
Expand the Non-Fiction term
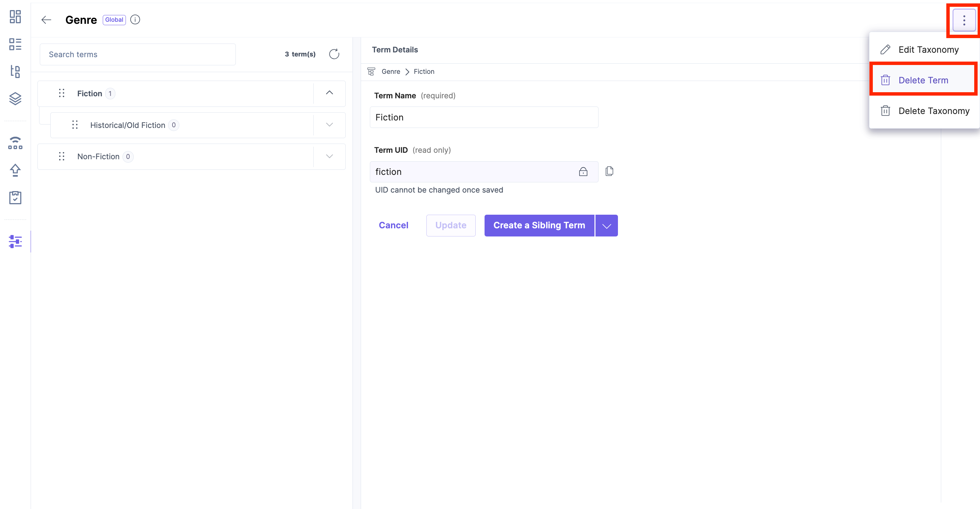pyautogui.click(x=329, y=157)
